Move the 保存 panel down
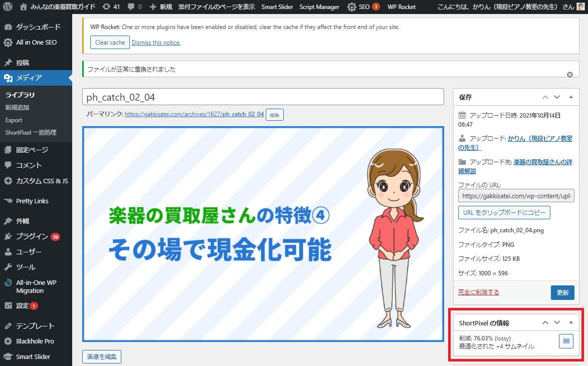 556,97
